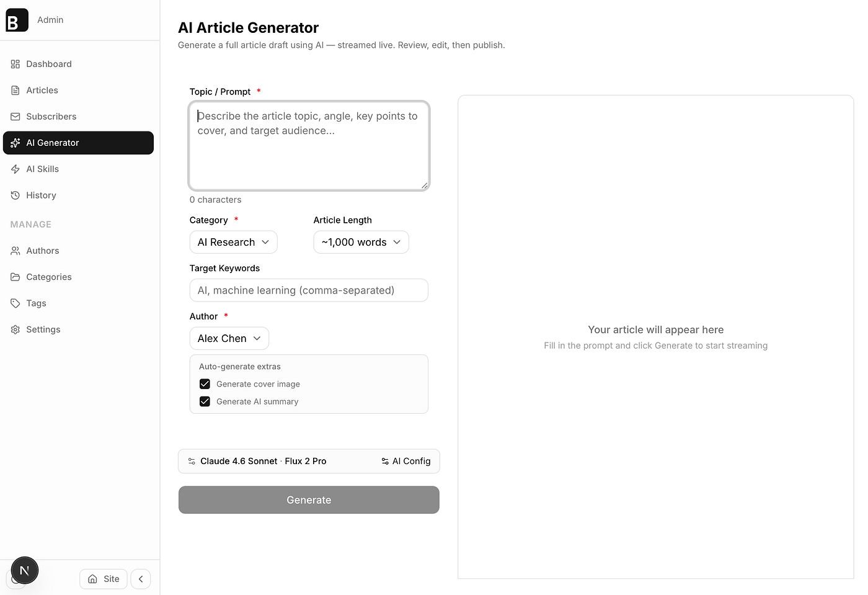
Task: Uncheck Generate cover image
Action: 205,383
